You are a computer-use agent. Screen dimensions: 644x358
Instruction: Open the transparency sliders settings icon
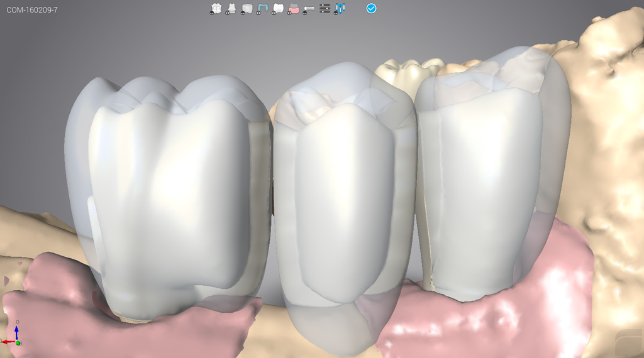coord(325,8)
